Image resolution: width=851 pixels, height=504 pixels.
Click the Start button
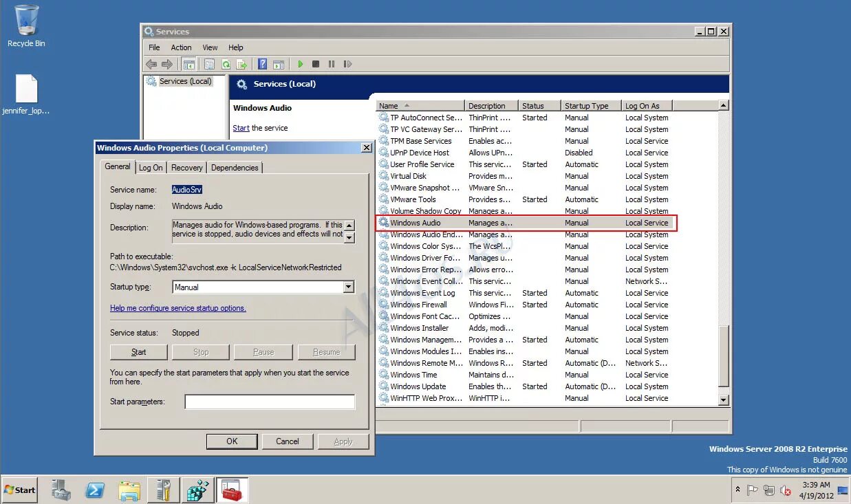21,490
